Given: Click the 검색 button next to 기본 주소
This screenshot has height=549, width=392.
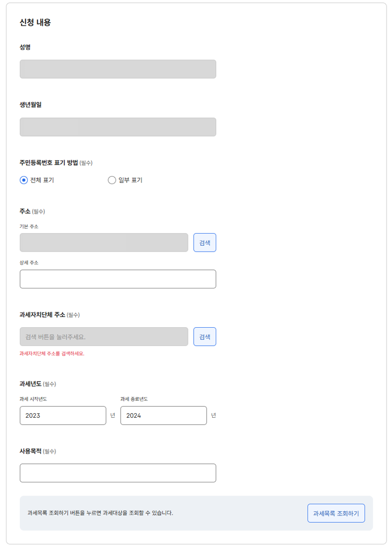Looking at the screenshot, I should pos(205,242).
